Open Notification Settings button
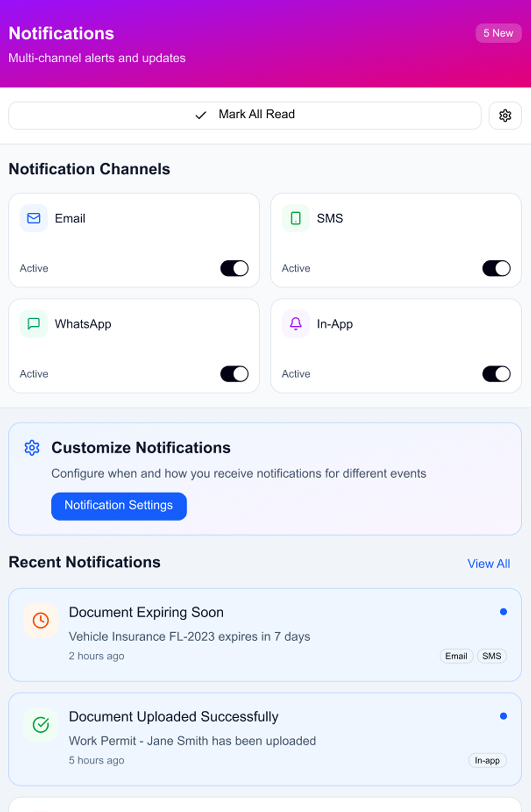 pyautogui.click(x=119, y=506)
